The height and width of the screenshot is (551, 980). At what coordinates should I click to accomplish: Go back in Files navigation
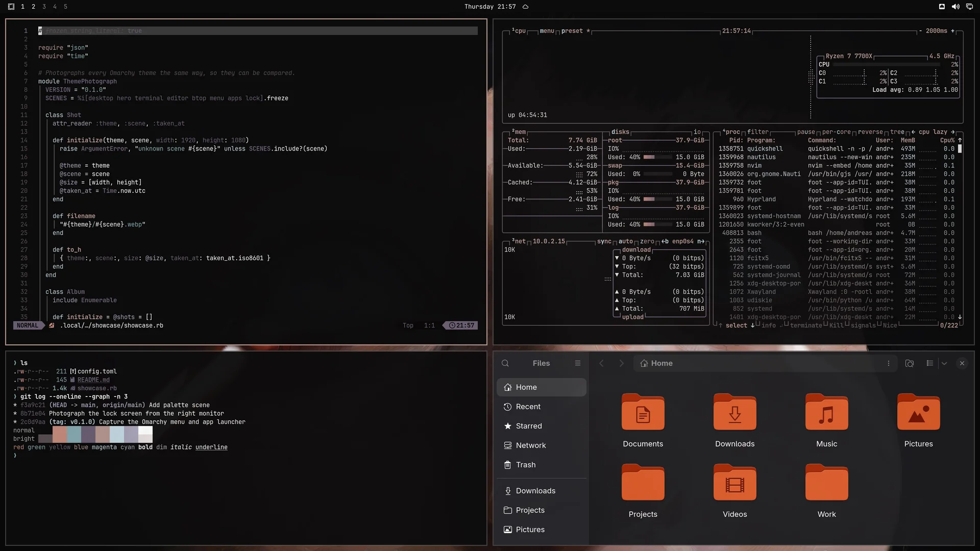[x=602, y=363]
